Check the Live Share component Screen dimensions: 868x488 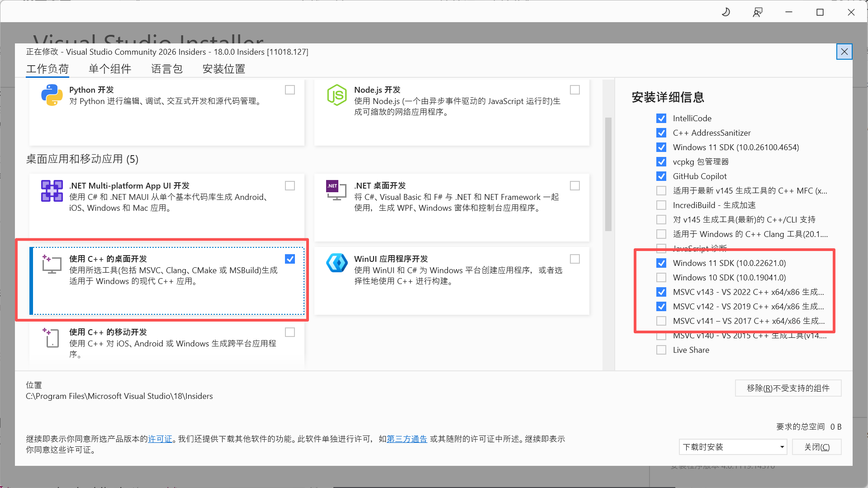point(661,350)
